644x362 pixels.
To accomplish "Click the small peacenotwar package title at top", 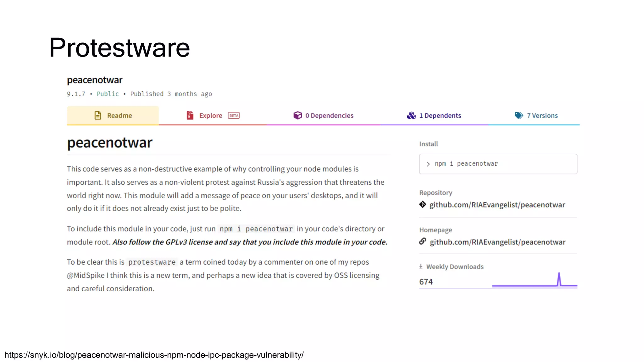I will click(x=95, y=80).
